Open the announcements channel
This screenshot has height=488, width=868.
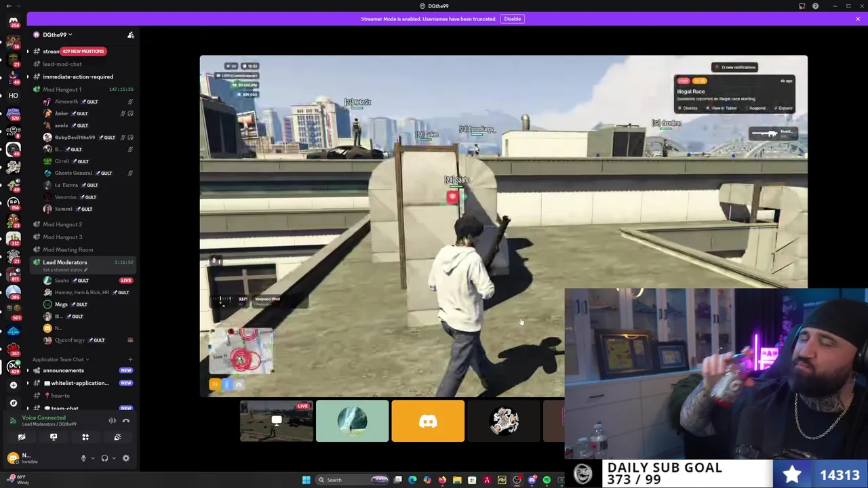click(x=64, y=371)
